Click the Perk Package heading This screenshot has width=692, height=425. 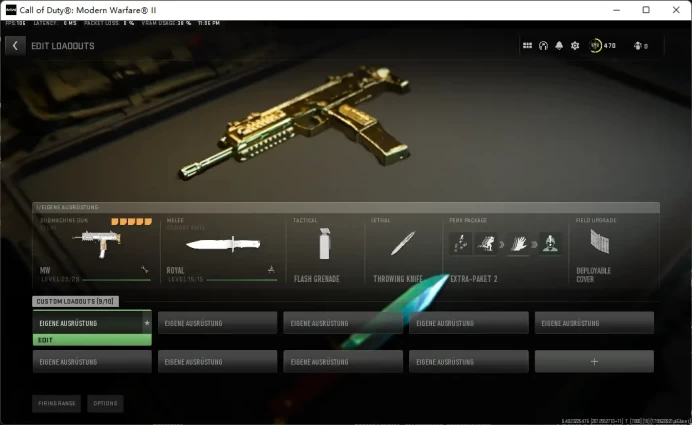coord(468,220)
